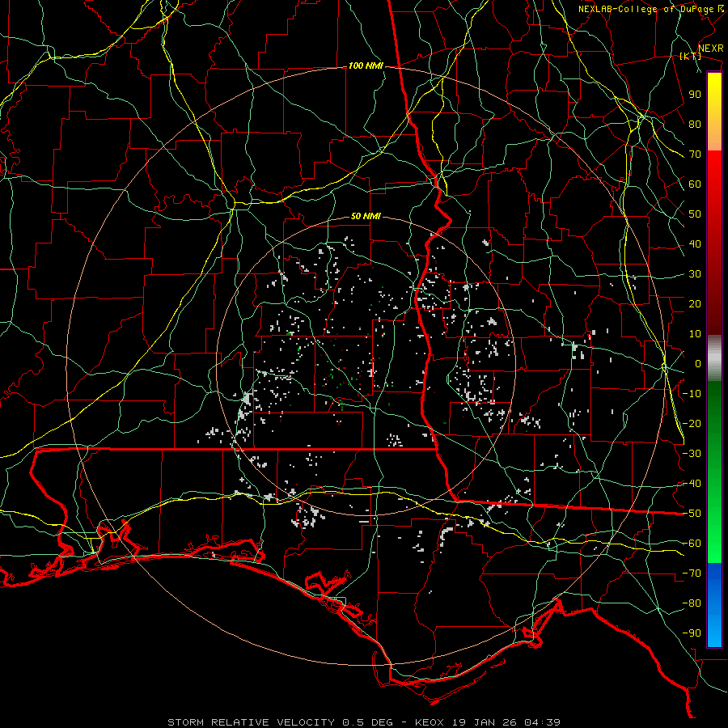Select the -10 value on the velocity scale
Image resolution: width=728 pixels, height=728 pixels.
pyautogui.click(x=692, y=394)
